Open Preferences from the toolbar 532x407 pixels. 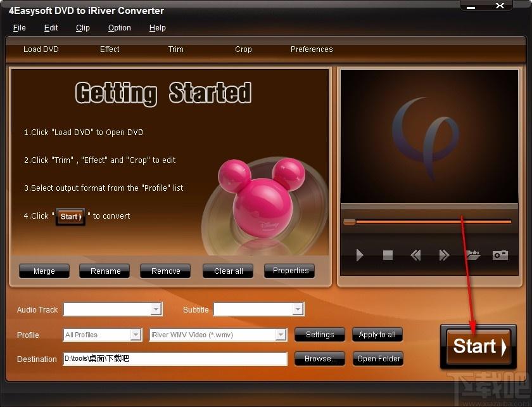tap(312, 49)
